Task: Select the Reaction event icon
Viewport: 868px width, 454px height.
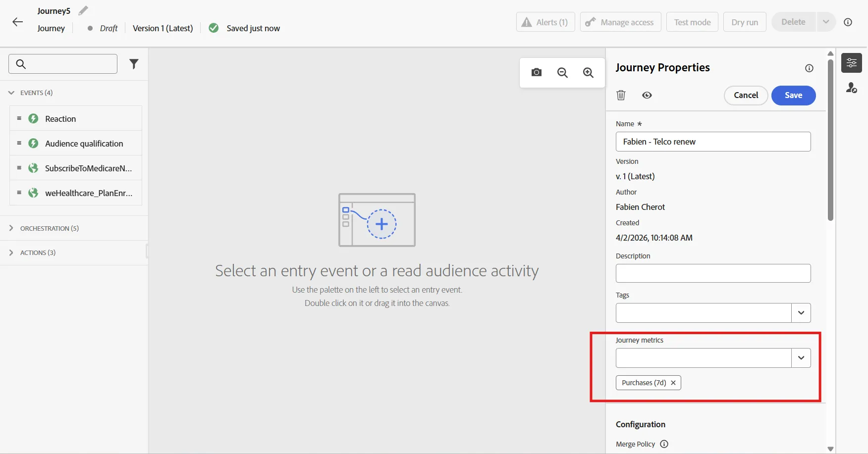Action: [x=33, y=118]
